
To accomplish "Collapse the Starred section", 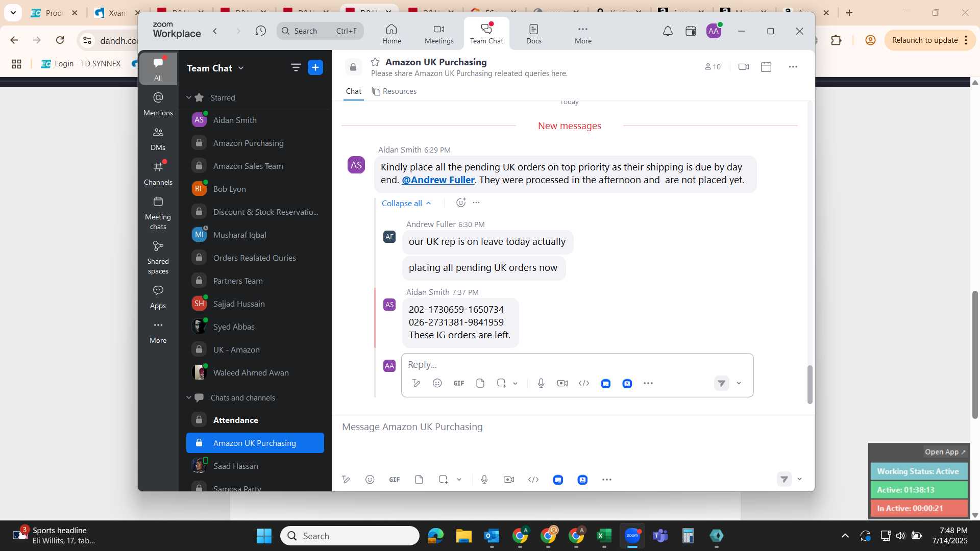I will coord(188,97).
